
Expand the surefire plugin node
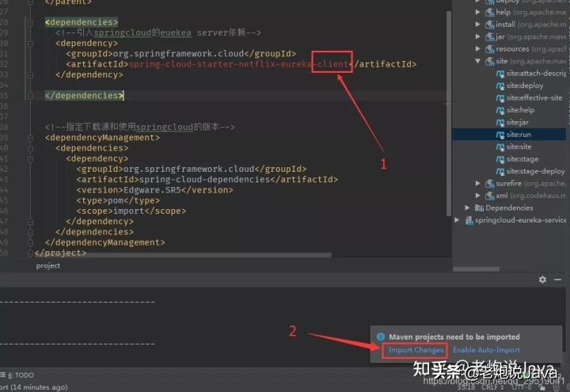tap(477, 183)
